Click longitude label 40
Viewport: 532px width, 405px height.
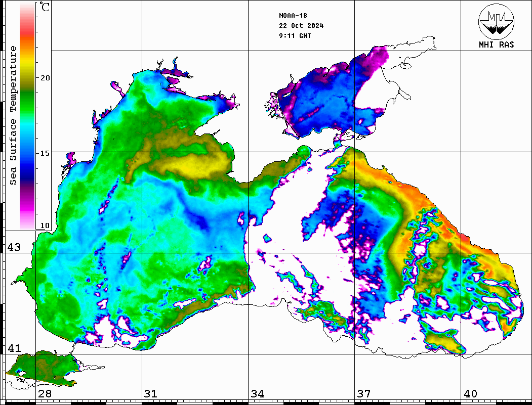tap(470, 393)
